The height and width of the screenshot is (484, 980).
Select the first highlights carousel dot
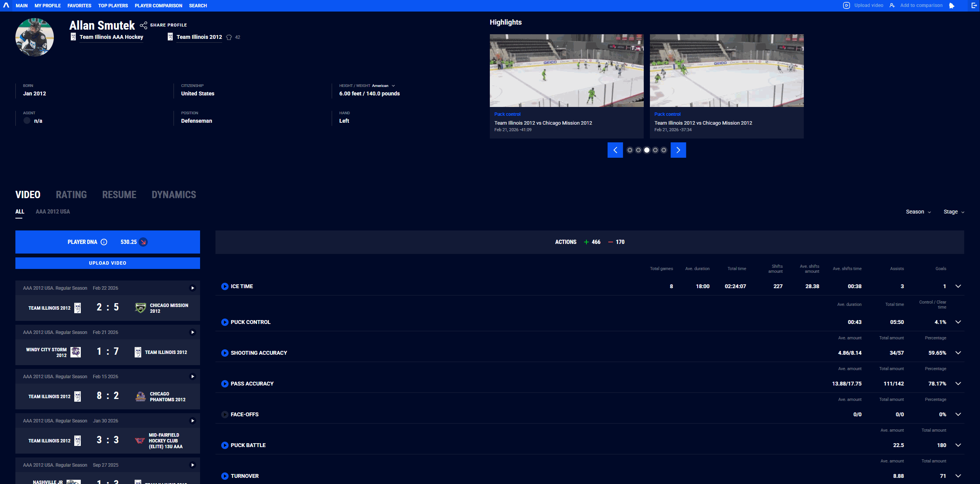coord(630,150)
